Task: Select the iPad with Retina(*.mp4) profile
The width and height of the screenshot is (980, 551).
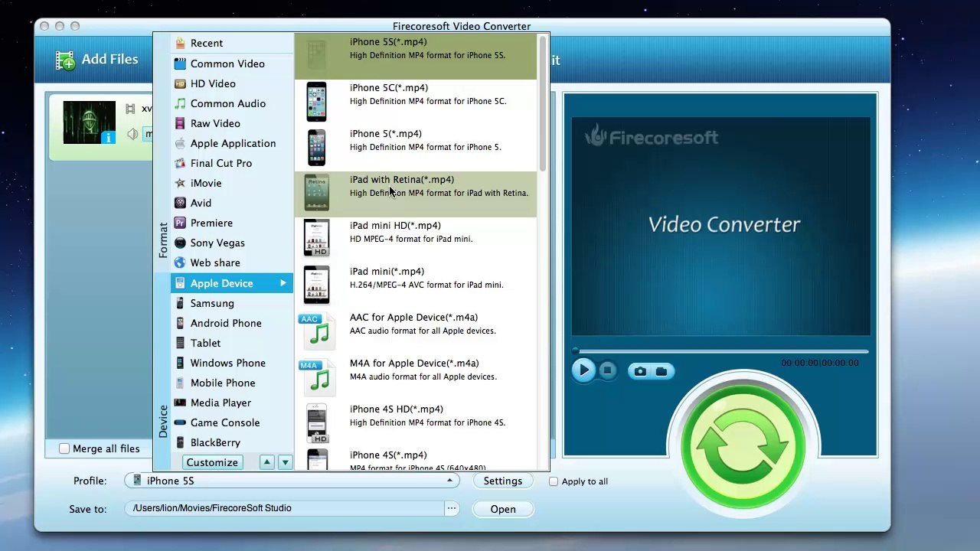Action: tap(416, 194)
